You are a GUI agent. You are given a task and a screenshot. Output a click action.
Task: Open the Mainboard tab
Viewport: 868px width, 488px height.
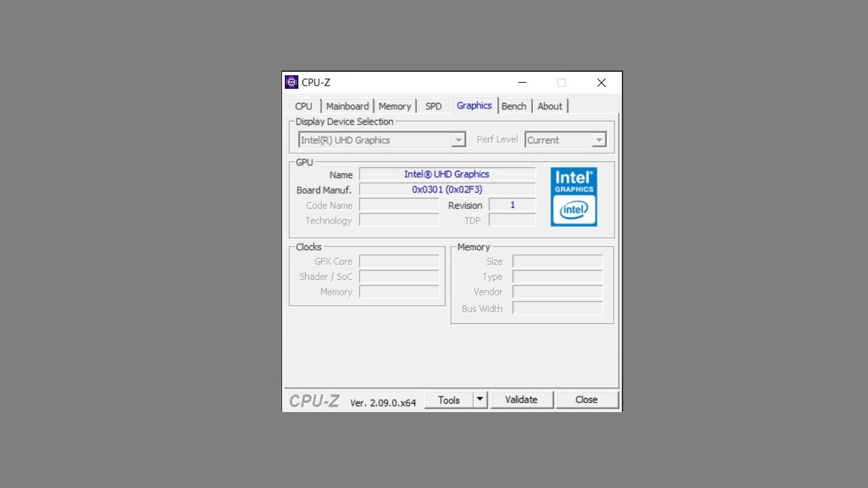point(347,106)
